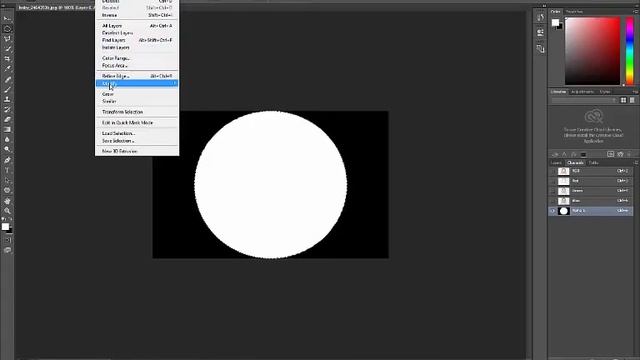Pick a hue on the rainbow slider

[629, 51]
